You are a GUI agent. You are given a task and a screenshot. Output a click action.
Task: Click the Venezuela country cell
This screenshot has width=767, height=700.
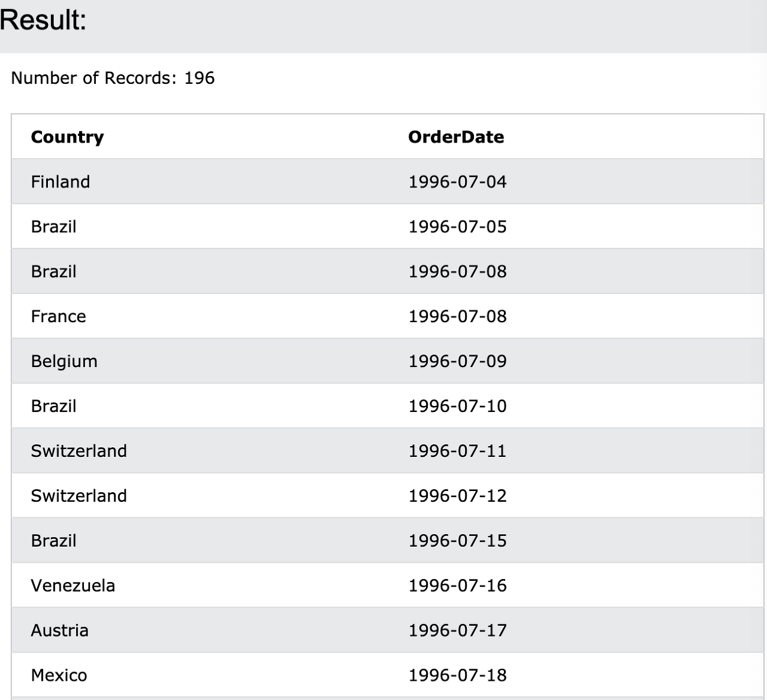(x=73, y=586)
